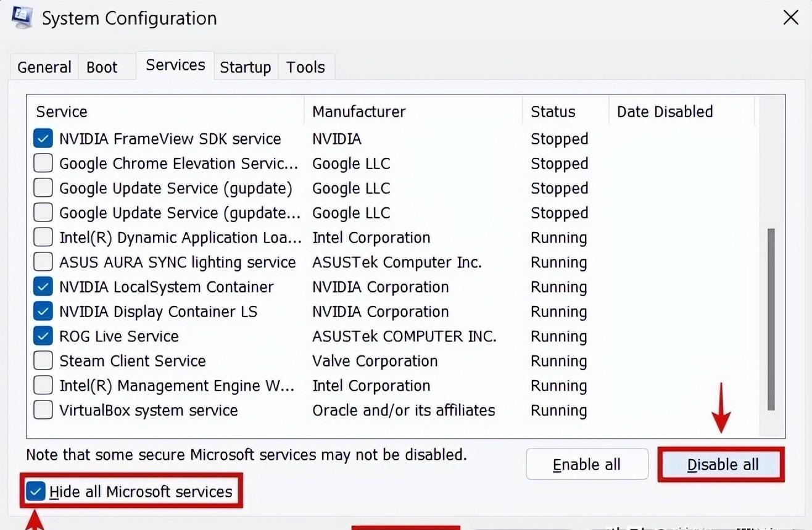Click the System Configuration title bar icon
This screenshot has height=530, width=812.
[22, 17]
